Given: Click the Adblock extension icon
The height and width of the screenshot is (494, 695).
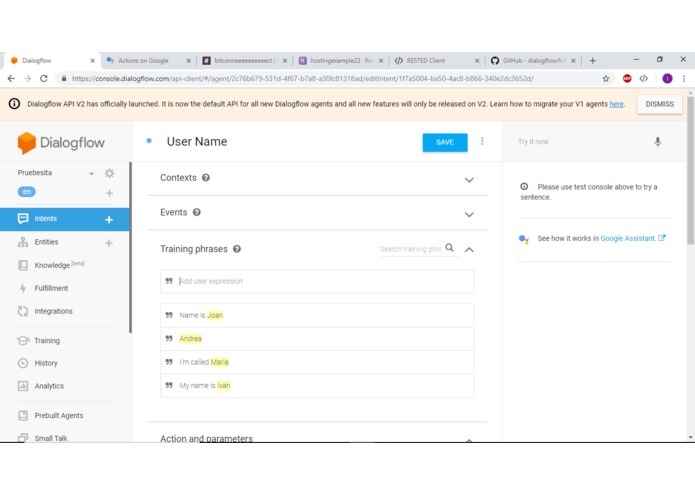Looking at the screenshot, I should [627, 78].
